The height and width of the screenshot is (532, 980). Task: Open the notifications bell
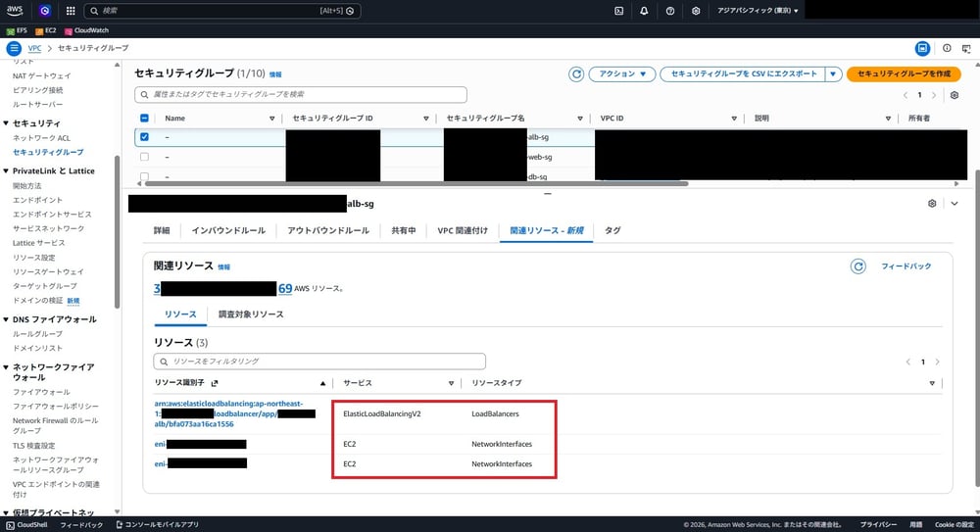[644, 11]
